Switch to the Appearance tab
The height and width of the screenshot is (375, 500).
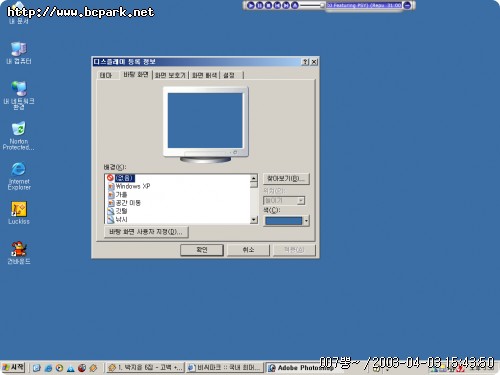tap(204, 75)
